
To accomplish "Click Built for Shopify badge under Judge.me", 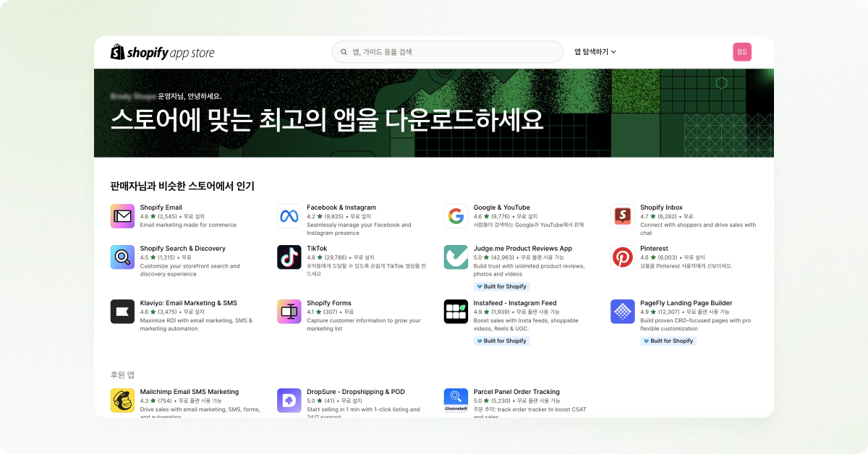I will [502, 286].
